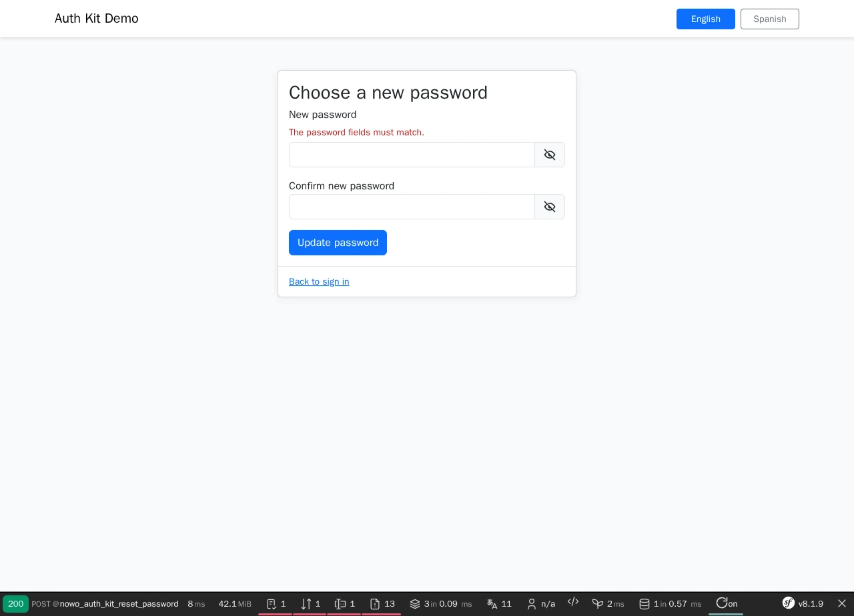
Task: Open the 8 ms performance panel
Action: click(196, 604)
